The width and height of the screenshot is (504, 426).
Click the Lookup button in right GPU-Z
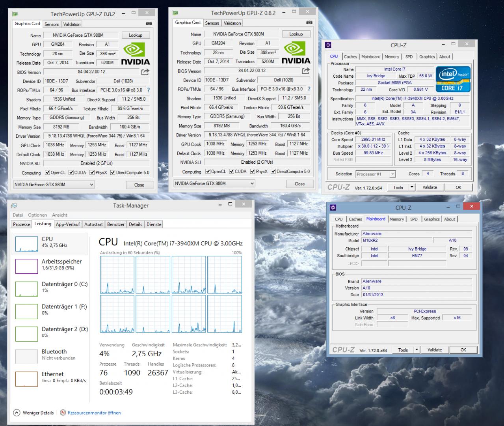(296, 34)
